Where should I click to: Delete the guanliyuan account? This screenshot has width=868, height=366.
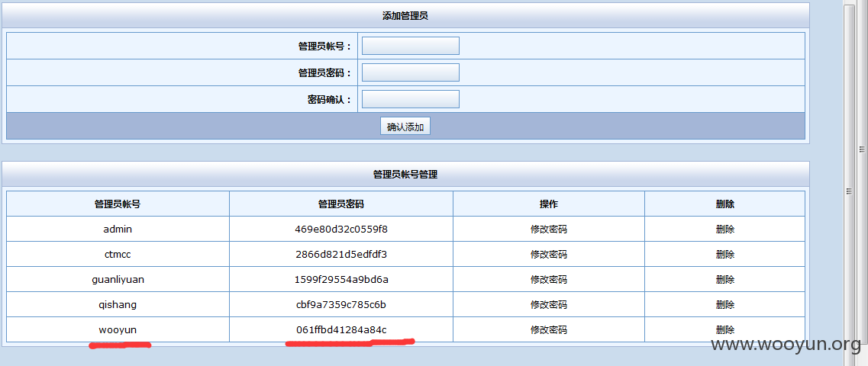(724, 279)
